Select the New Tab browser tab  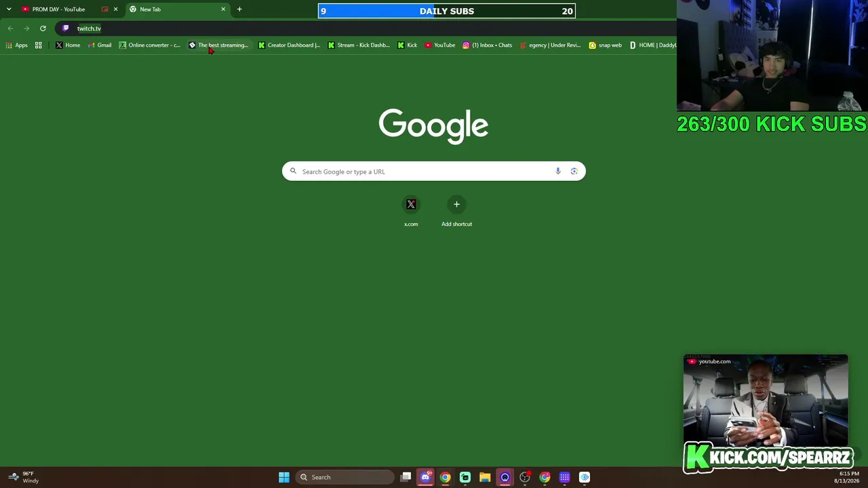pos(176,9)
